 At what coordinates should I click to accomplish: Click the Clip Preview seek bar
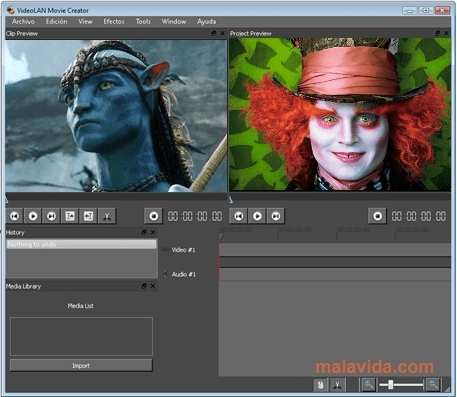[x=116, y=198]
